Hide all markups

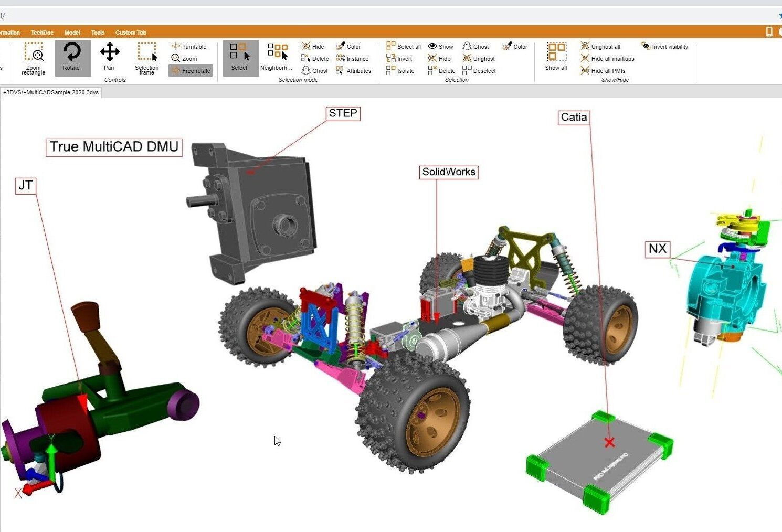pos(607,59)
